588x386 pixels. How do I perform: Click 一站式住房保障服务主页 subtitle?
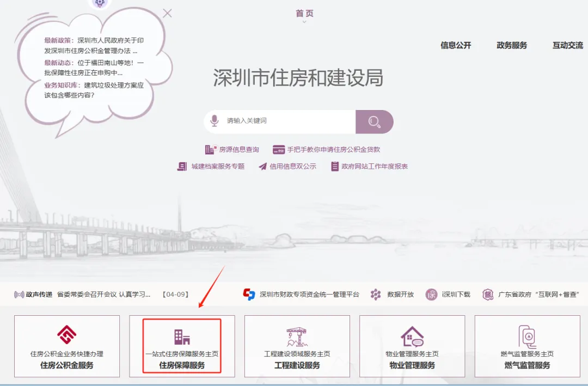point(182,354)
